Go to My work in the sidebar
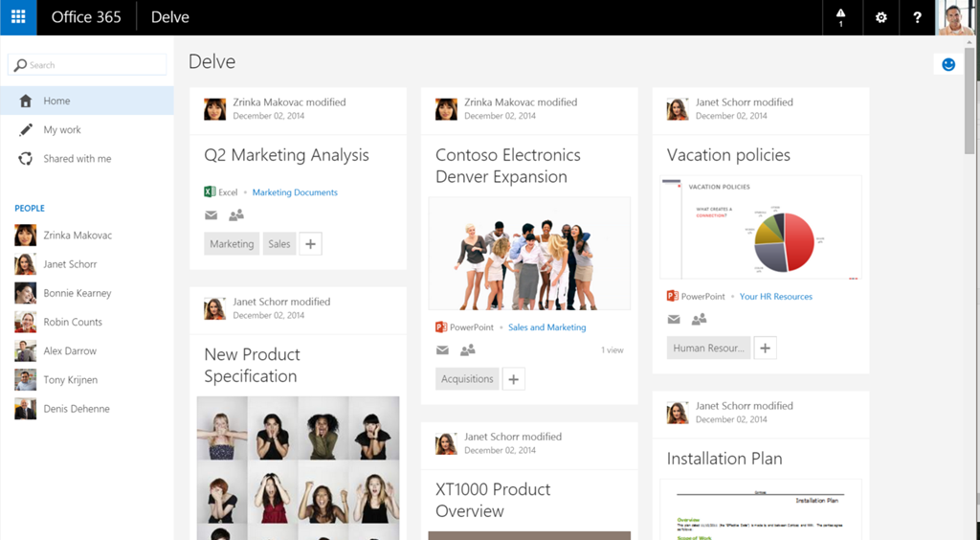This screenshot has height=540, width=980. [87, 129]
